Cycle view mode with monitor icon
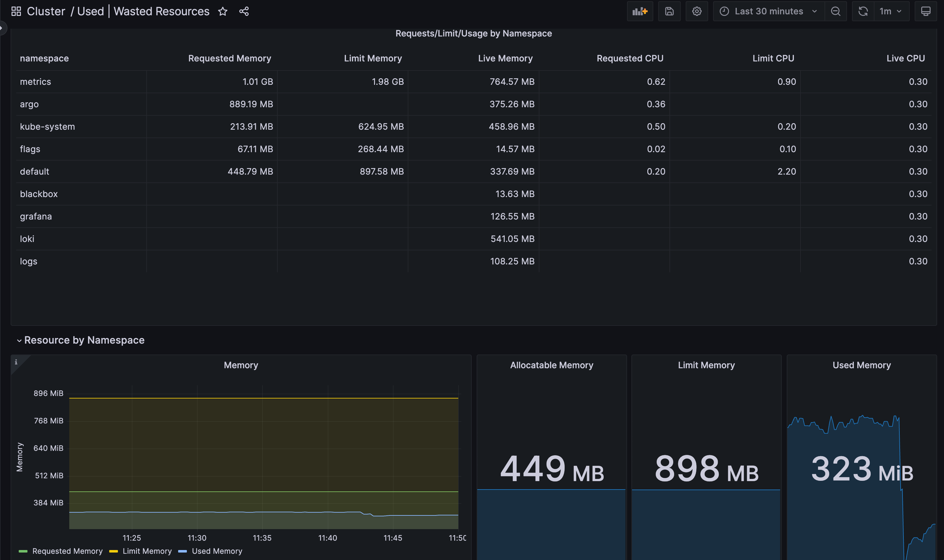 [x=926, y=11]
